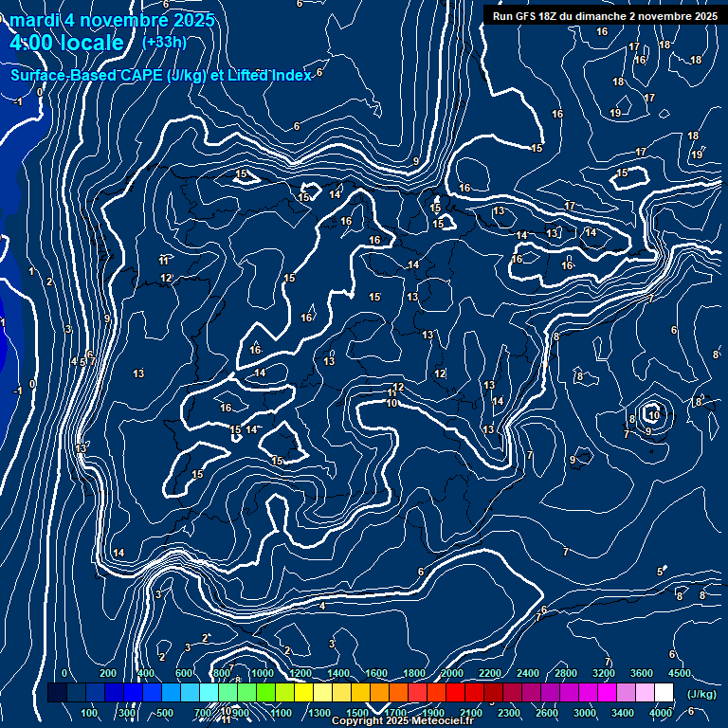Click the white swatch ending the CAPE legend
The width and height of the screenshot is (728, 728).
[x=664, y=692]
